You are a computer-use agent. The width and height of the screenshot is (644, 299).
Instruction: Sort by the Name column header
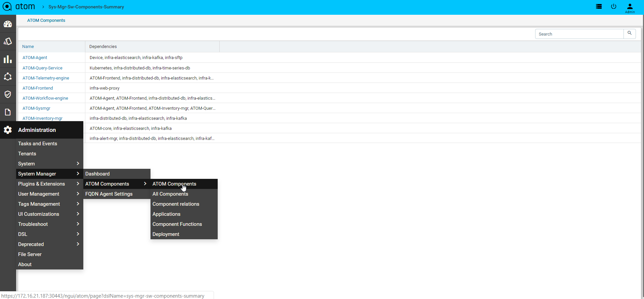point(28,47)
